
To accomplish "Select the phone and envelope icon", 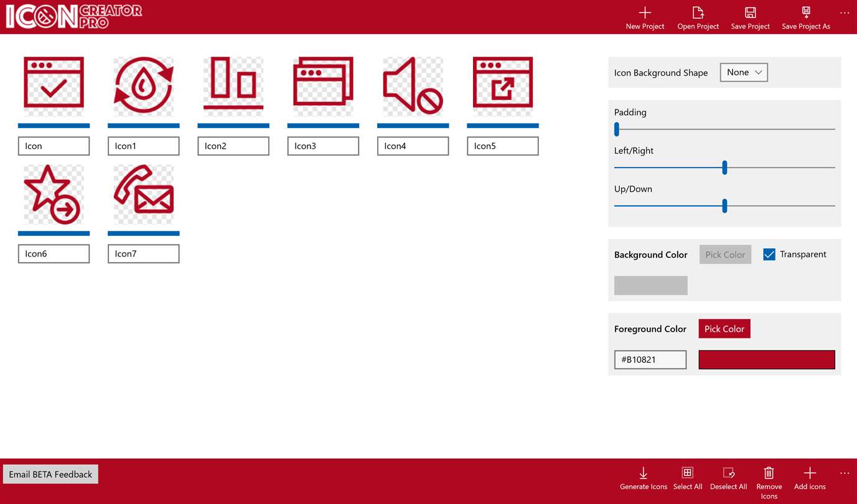I will [143, 194].
